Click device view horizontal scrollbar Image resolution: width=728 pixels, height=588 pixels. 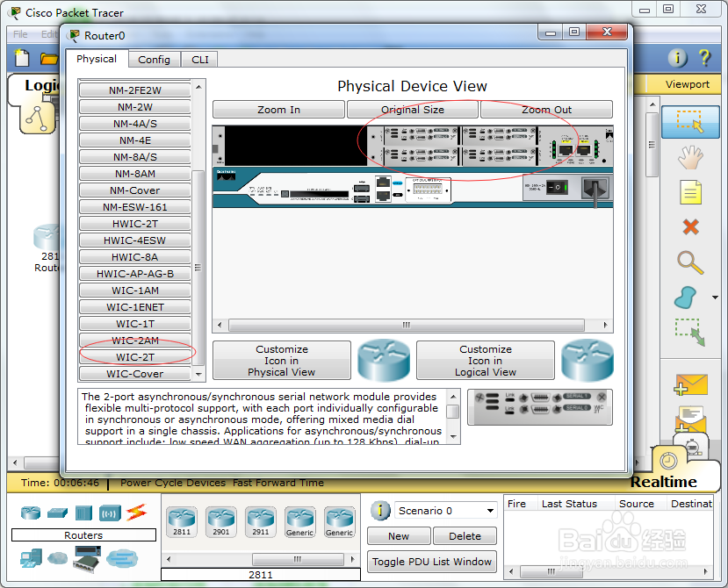pyautogui.click(x=407, y=325)
